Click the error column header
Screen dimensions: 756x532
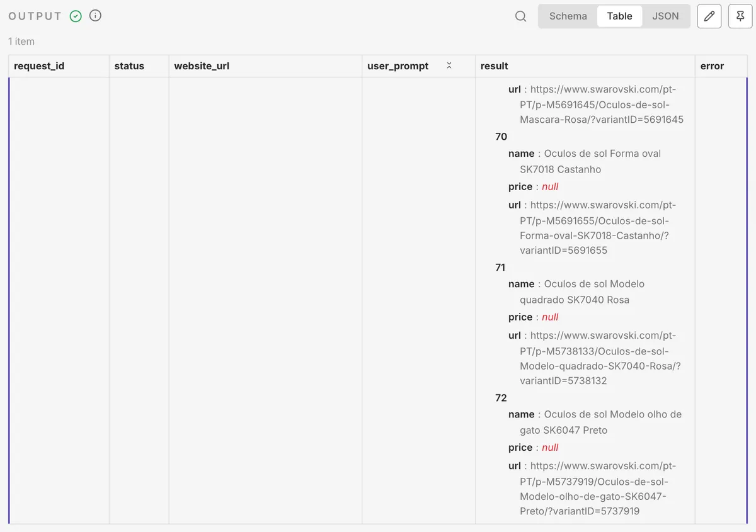tap(712, 66)
